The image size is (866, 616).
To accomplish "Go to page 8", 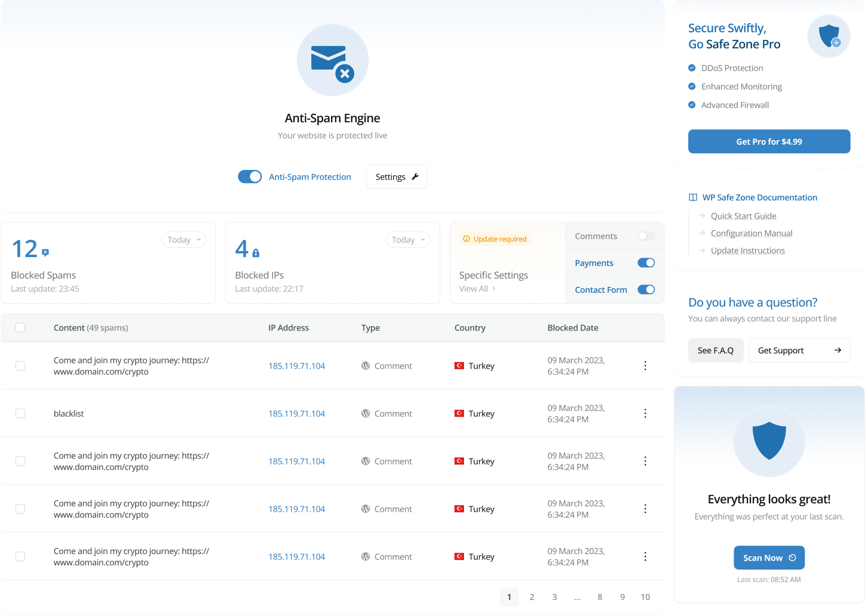I will (x=600, y=597).
